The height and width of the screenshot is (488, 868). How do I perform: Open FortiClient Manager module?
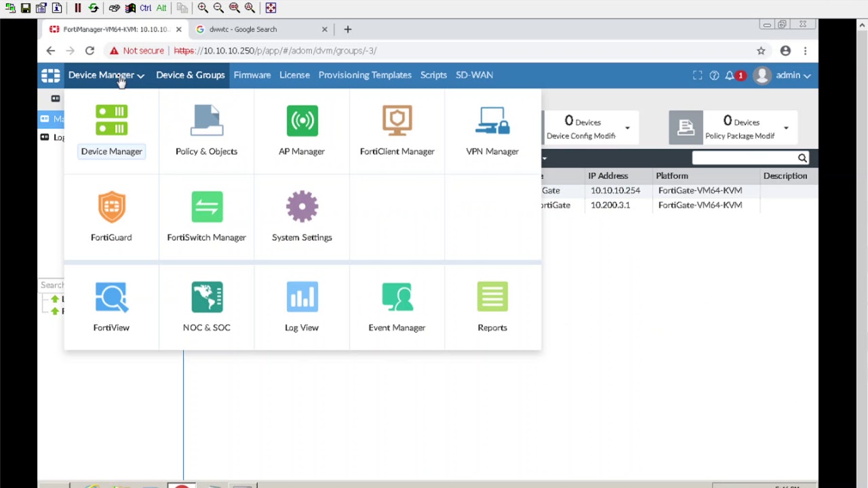tap(397, 131)
